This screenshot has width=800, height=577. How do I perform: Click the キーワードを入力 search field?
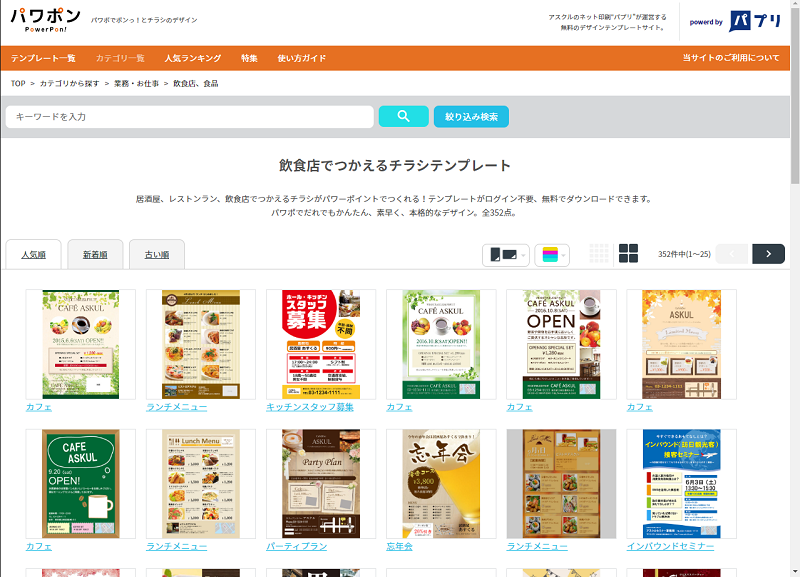190,117
